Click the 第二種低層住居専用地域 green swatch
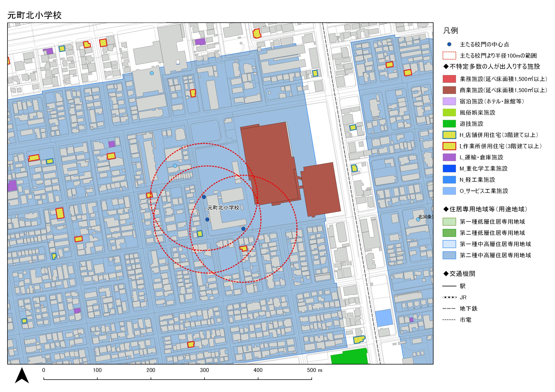 (x=449, y=233)
